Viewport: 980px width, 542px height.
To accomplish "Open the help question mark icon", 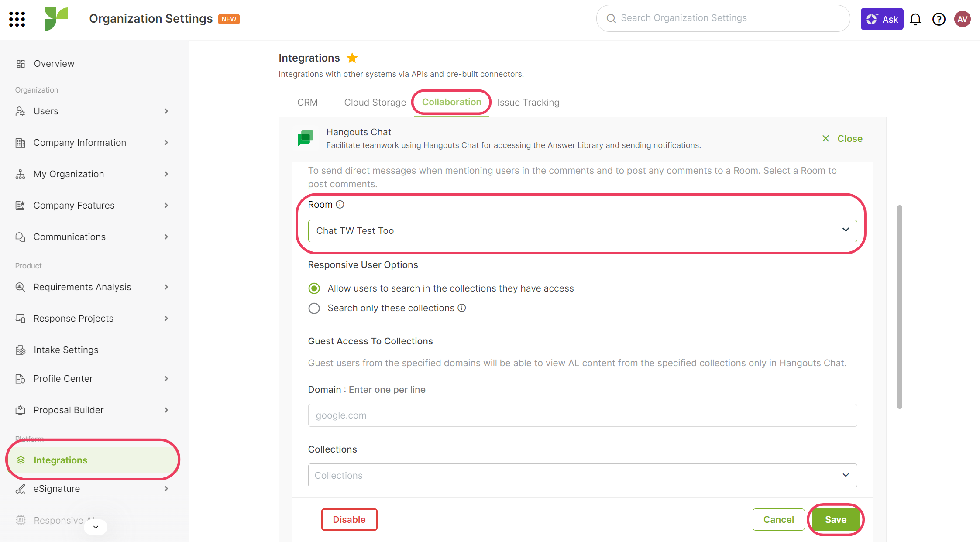I will (939, 19).
